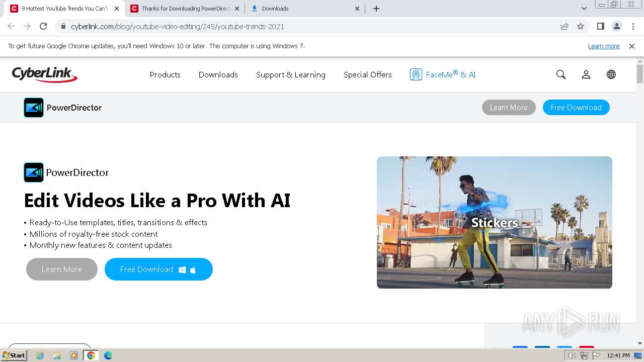Viewport: 644px width, 362px height.
Task: Open FaceMe & AI link
Action: click(x=450, y=74)
